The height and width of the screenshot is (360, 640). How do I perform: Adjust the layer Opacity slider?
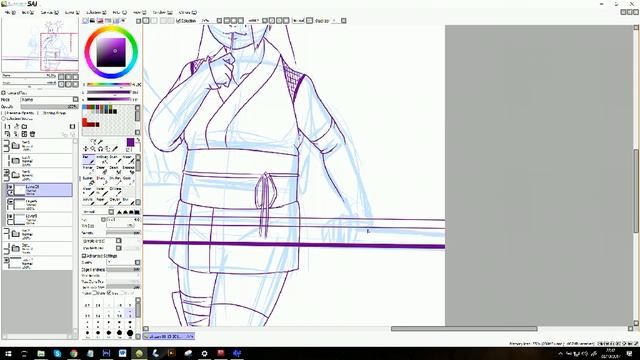(49, 106)
